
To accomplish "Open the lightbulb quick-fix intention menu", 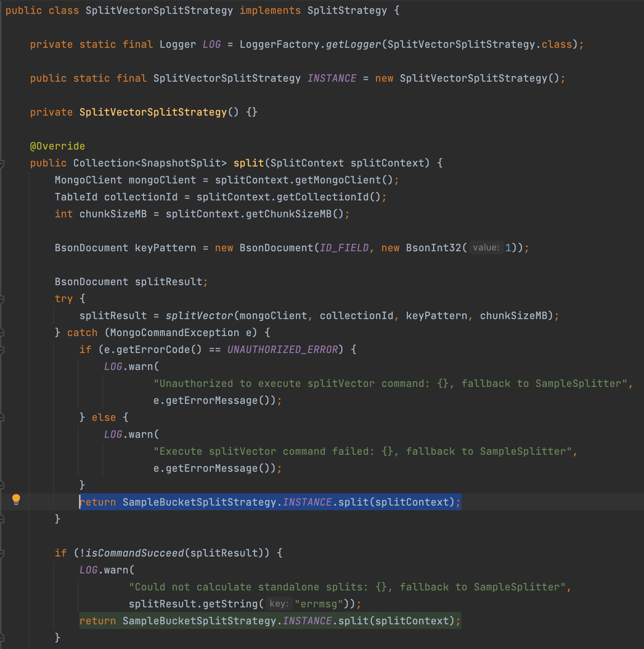I will (x=16, y=499).
